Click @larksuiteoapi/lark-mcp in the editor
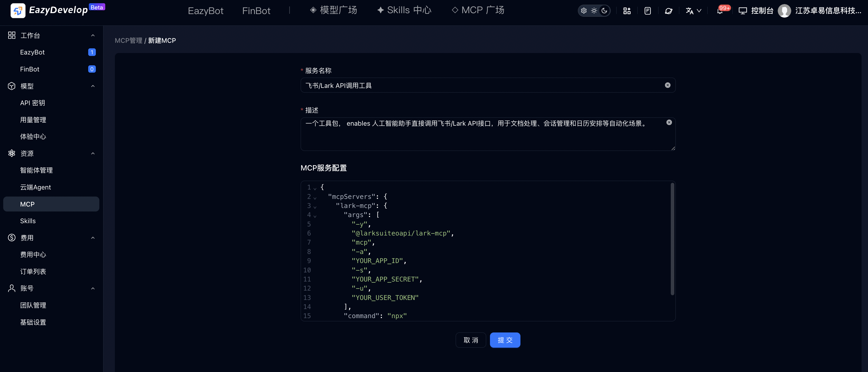 401,233
